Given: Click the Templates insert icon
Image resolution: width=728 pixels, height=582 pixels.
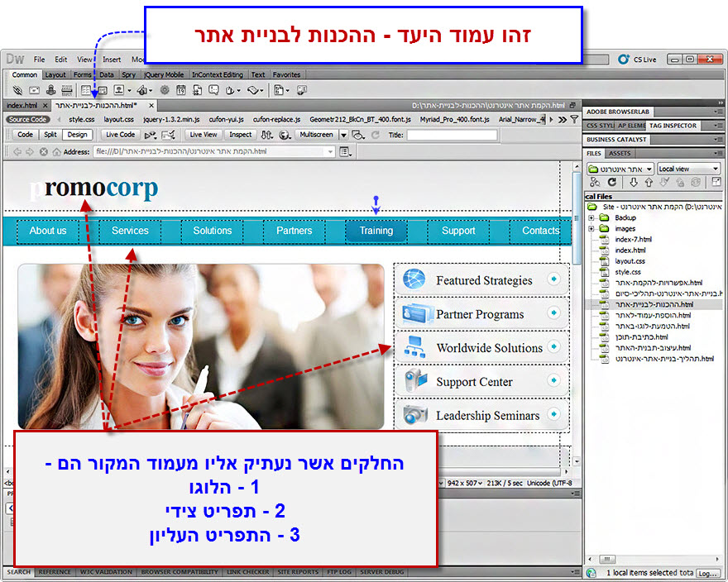Looking at the screenshot, I should pyautogui.click(x=279, y=90).
